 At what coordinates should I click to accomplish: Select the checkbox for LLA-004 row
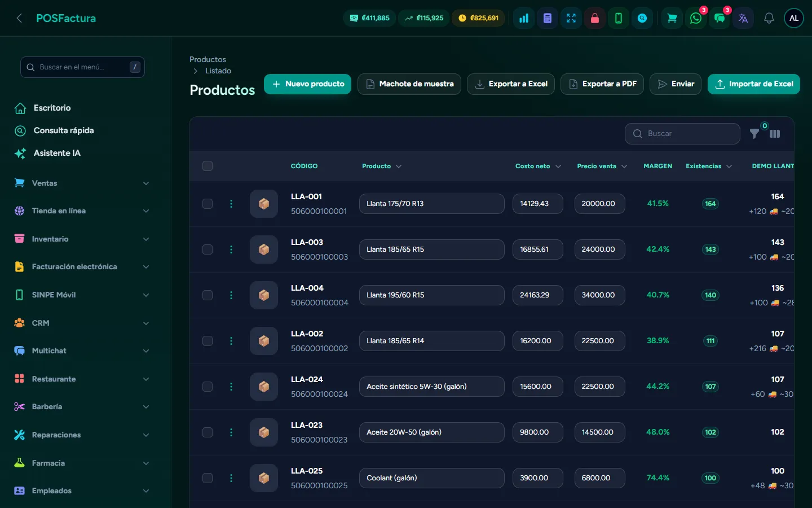click(x=208, y=295)
